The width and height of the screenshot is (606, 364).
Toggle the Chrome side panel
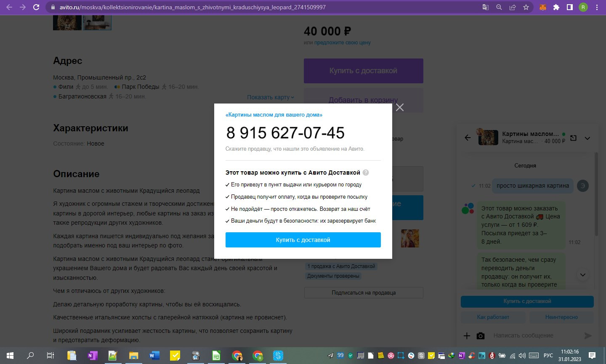[570, 7]
